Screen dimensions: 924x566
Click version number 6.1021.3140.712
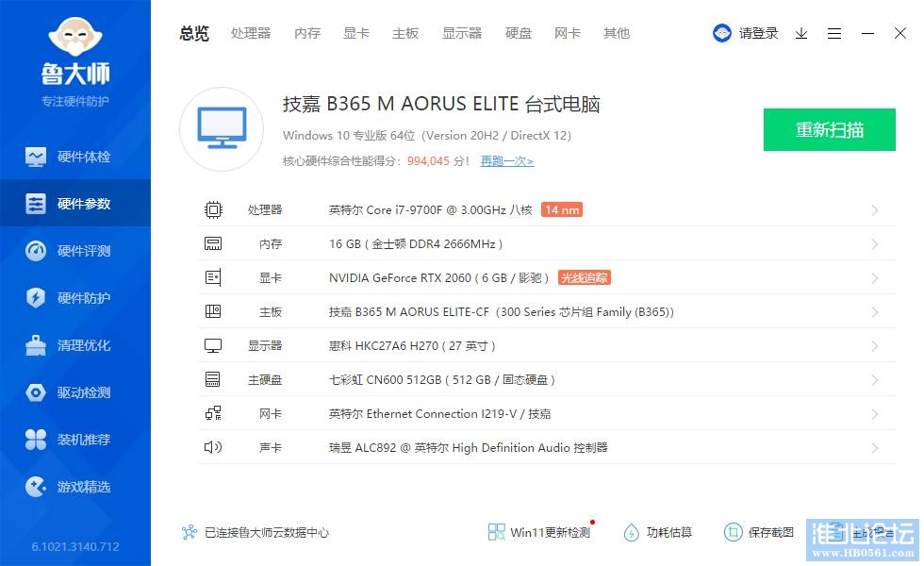click(75, 546)
